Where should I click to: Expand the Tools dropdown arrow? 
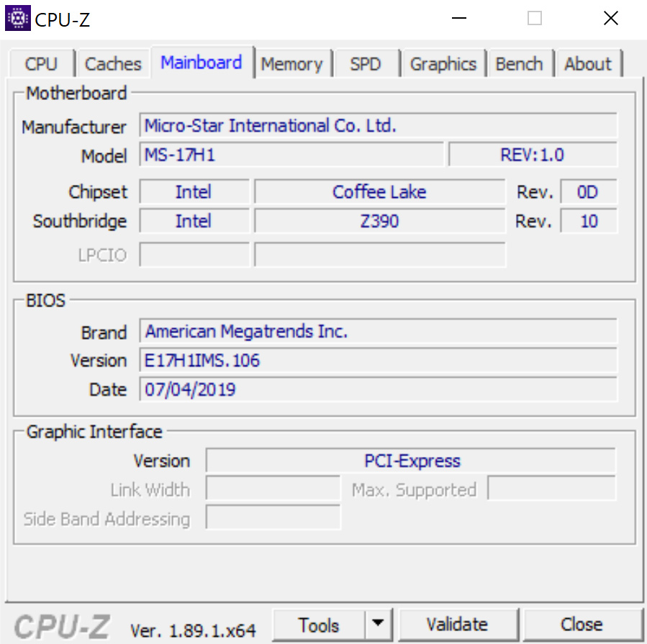coord(378,623)
